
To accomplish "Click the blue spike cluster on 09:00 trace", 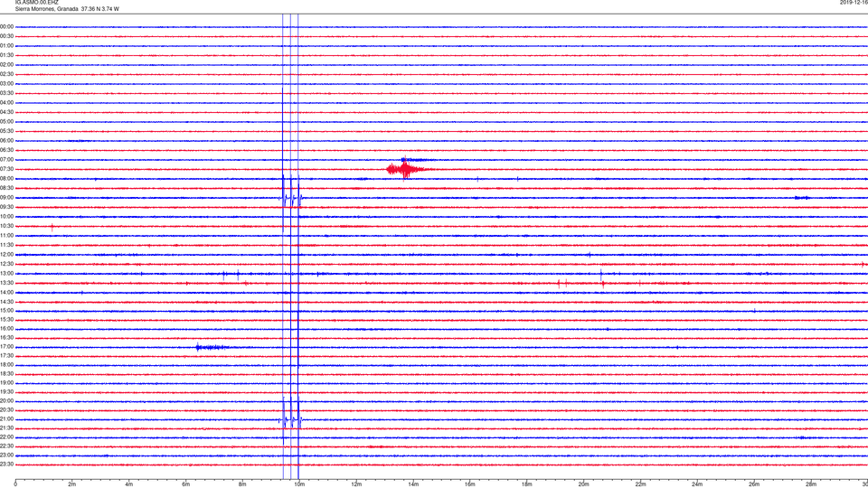I will 290,198.
